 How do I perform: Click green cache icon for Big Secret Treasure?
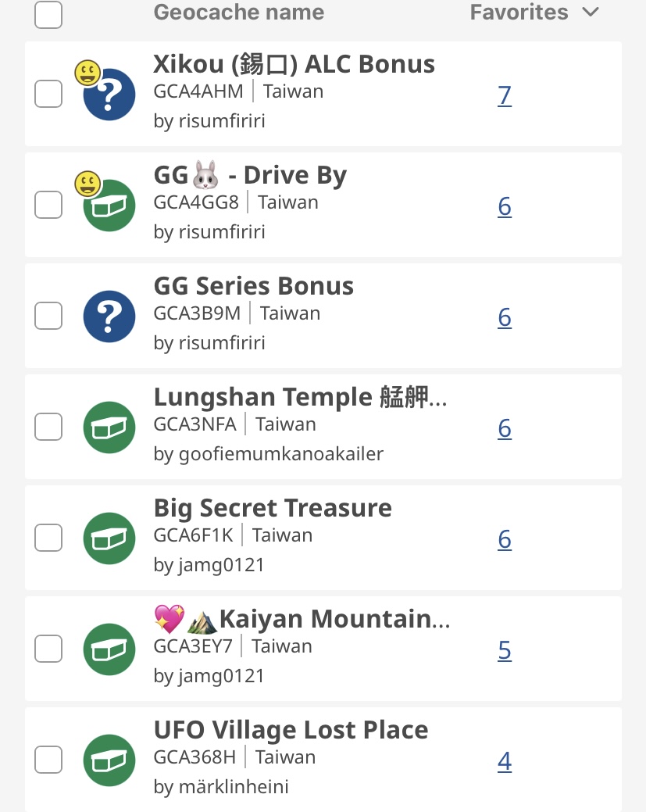109,538
